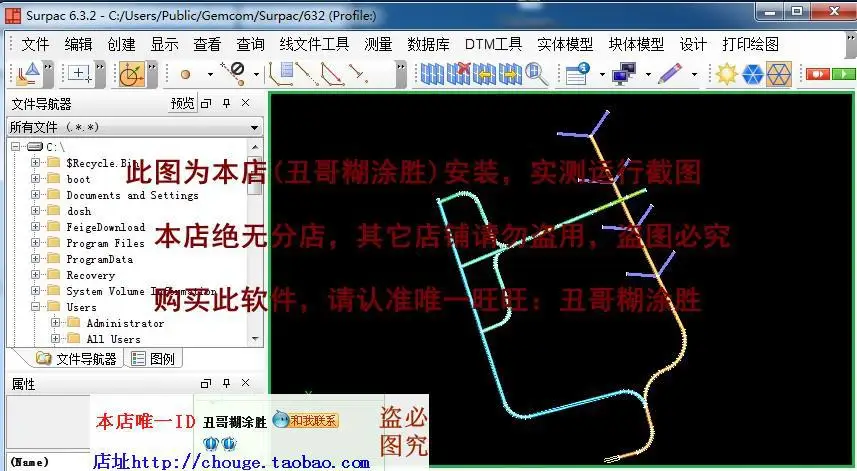
Task: Go to previous section with left arrow
Action: [484, 74]
